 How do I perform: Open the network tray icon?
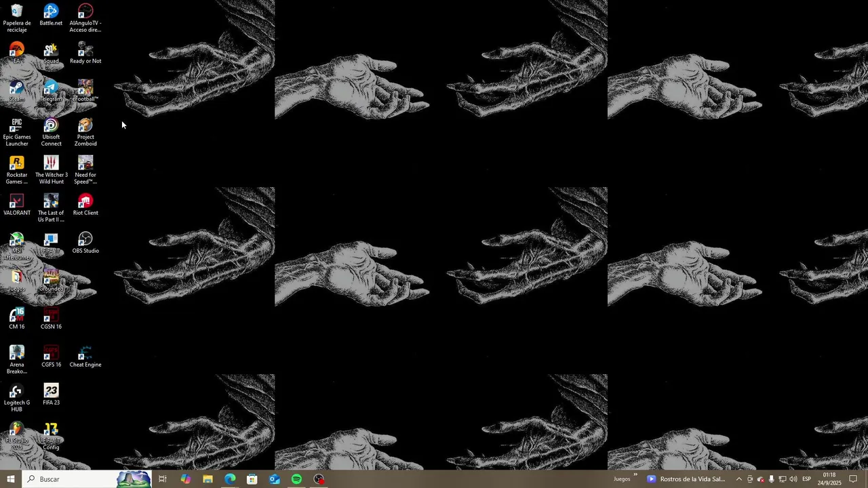click(783, 479)
